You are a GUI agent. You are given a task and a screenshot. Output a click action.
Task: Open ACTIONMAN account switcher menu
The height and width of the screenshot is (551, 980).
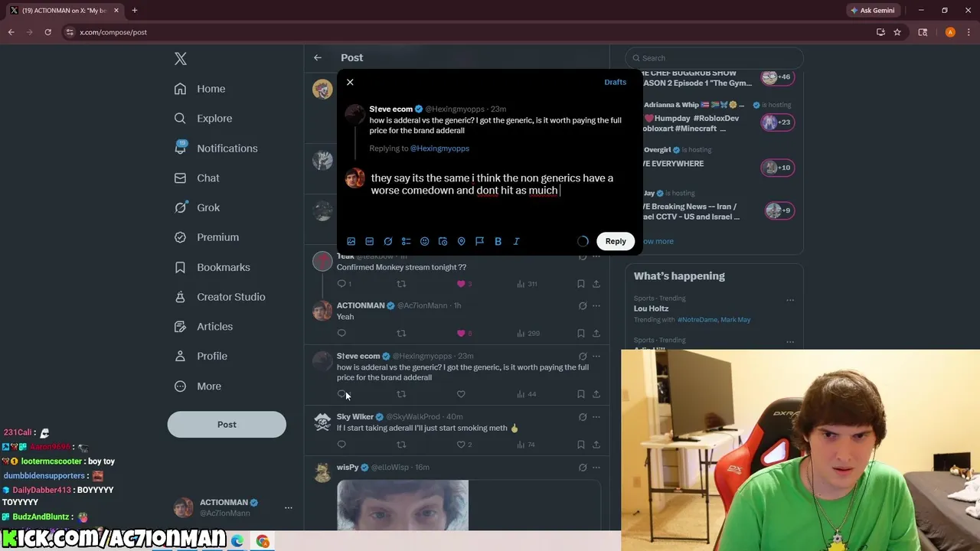point(233,507)
